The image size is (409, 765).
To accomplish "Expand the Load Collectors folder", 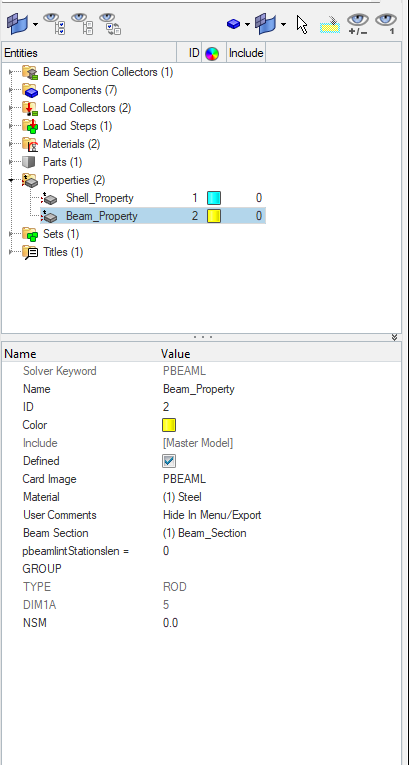I will (x=11, y=108).
